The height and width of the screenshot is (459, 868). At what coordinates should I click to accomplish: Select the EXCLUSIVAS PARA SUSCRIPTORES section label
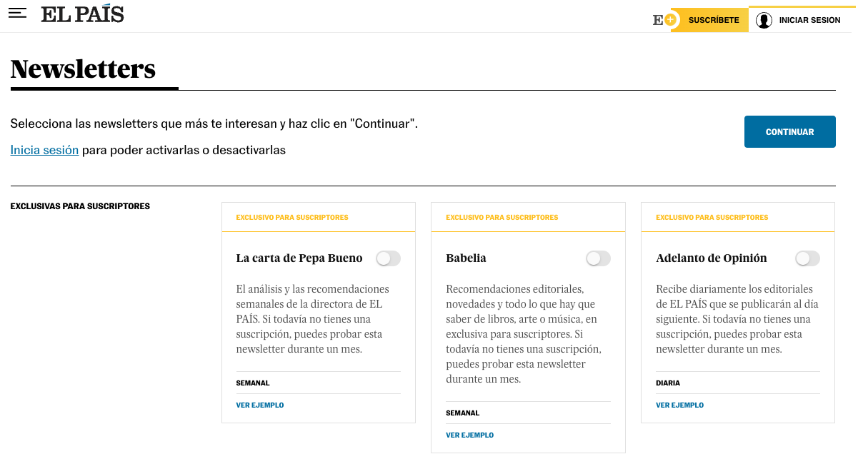point(80,206)
